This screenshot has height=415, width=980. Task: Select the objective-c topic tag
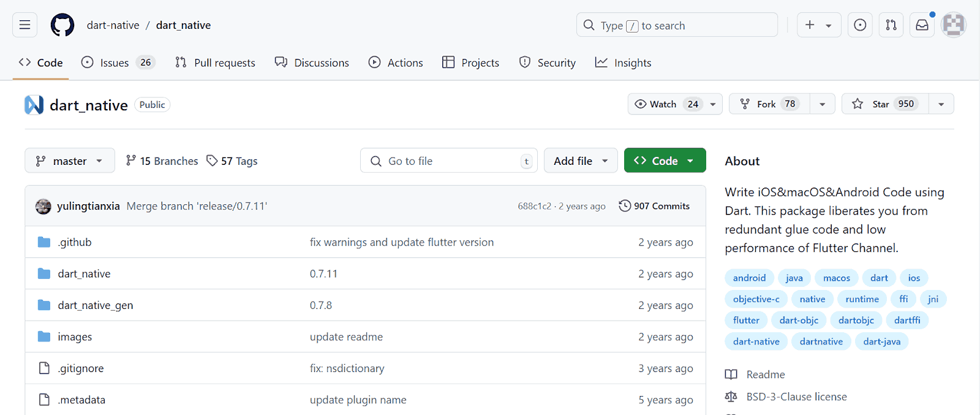pyautogui.click(x=756, y=299)
